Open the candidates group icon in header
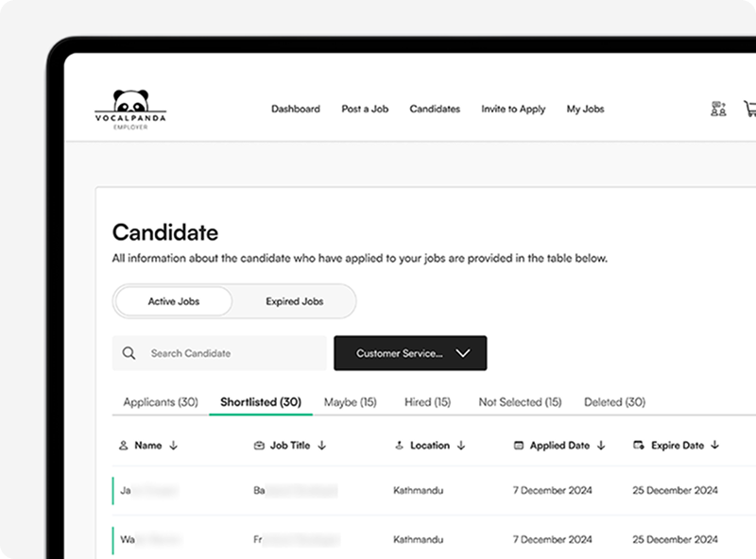This screenshot has height=559, width=756. 718,109
